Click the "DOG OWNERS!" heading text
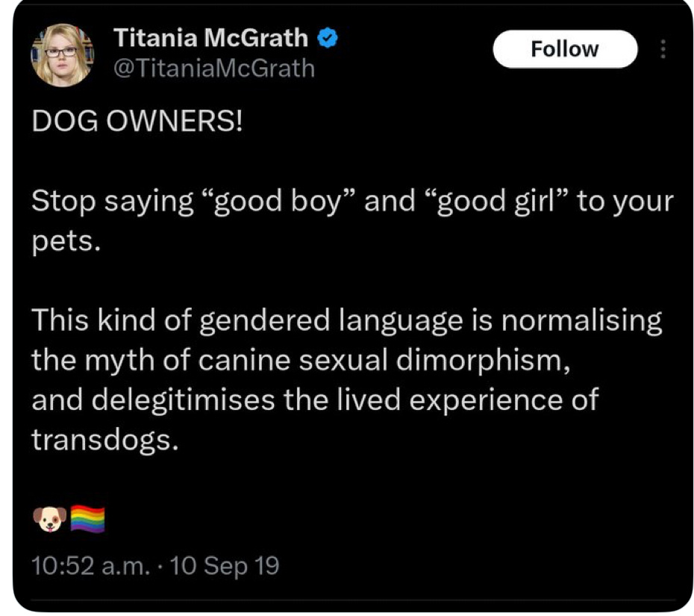This screenshot has width=694, height=616. pyautogui.click(x=137, y=122)
